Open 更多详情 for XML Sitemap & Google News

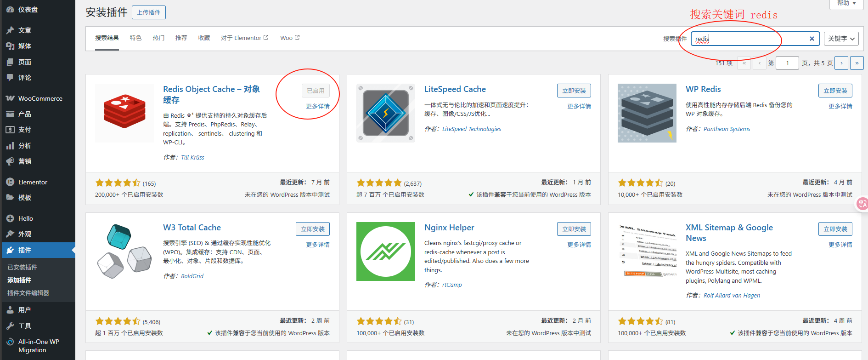pyautogui.click(x=840, y=245)
